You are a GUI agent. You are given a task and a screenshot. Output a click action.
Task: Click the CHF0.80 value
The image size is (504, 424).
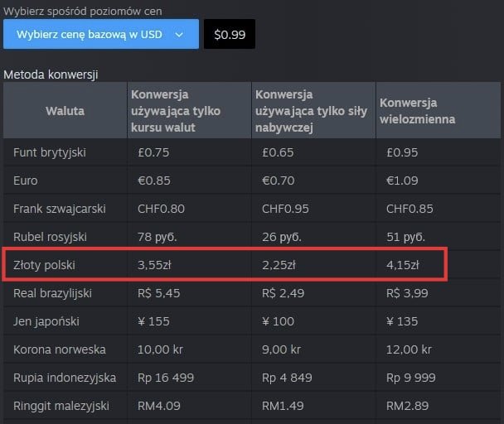coord(161,209)
